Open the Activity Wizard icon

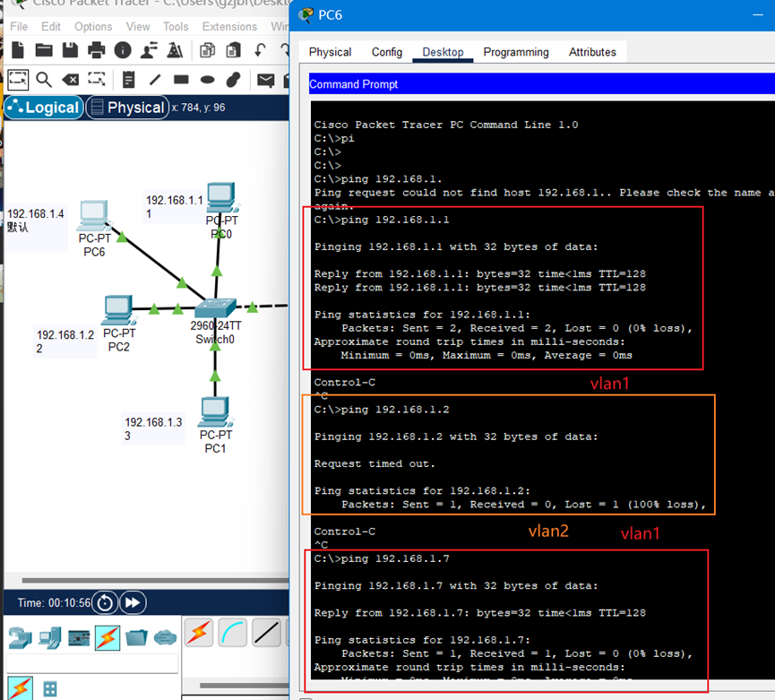pos(175,50)
